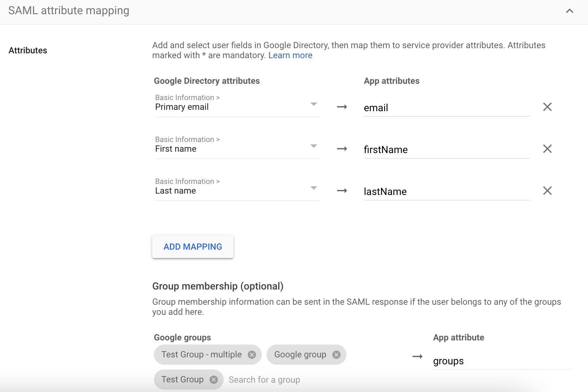Screen dimensions: 588x392
Task: Open the Learn more link
Action: (290, 55)
